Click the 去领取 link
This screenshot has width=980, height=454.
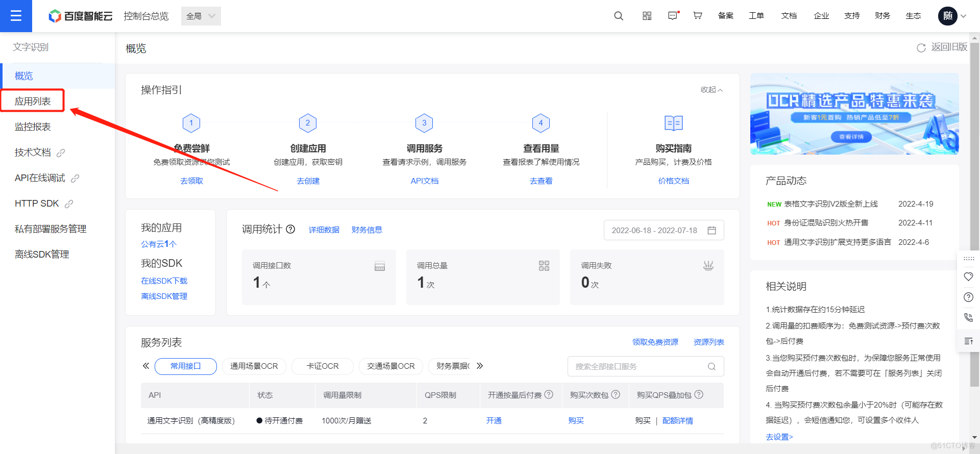(x=191, y=181)
